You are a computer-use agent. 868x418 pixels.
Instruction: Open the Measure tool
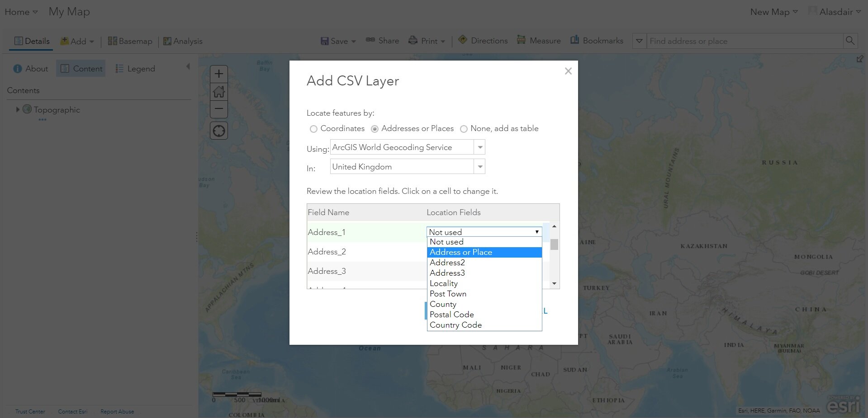tap(539, 41)
